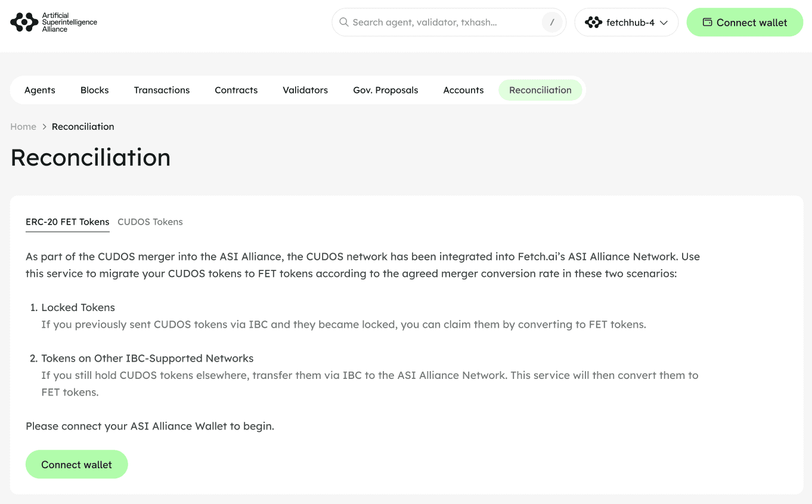Switch to the CUDOS Tokens tab
The image size is (812, 504).
150,222
